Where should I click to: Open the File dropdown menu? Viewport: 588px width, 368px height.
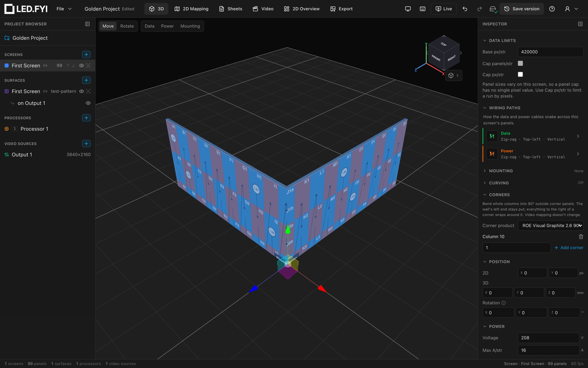click(x=64, y=9)
